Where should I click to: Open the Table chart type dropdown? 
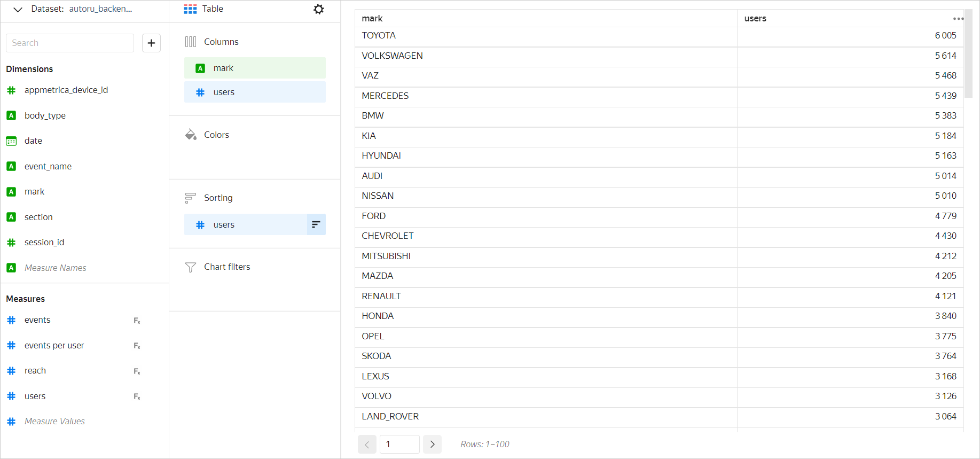click(204, 9)
